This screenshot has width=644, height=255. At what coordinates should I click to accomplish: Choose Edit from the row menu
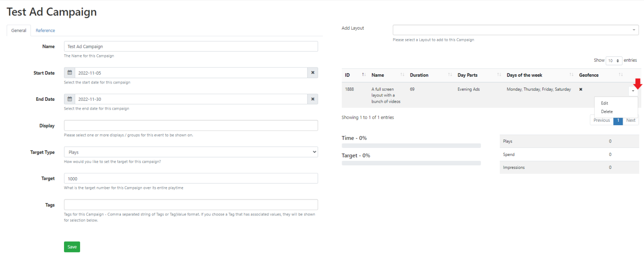[604, 103]
